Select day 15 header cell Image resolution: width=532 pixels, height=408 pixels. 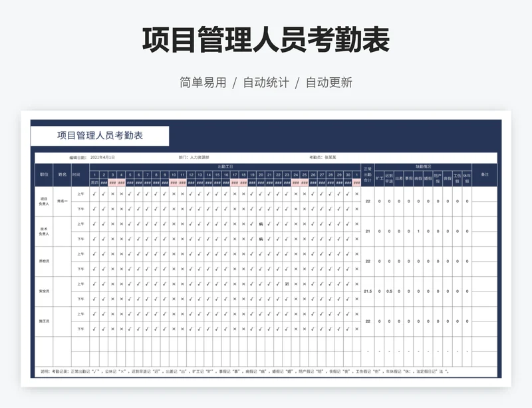pos(217,174)
